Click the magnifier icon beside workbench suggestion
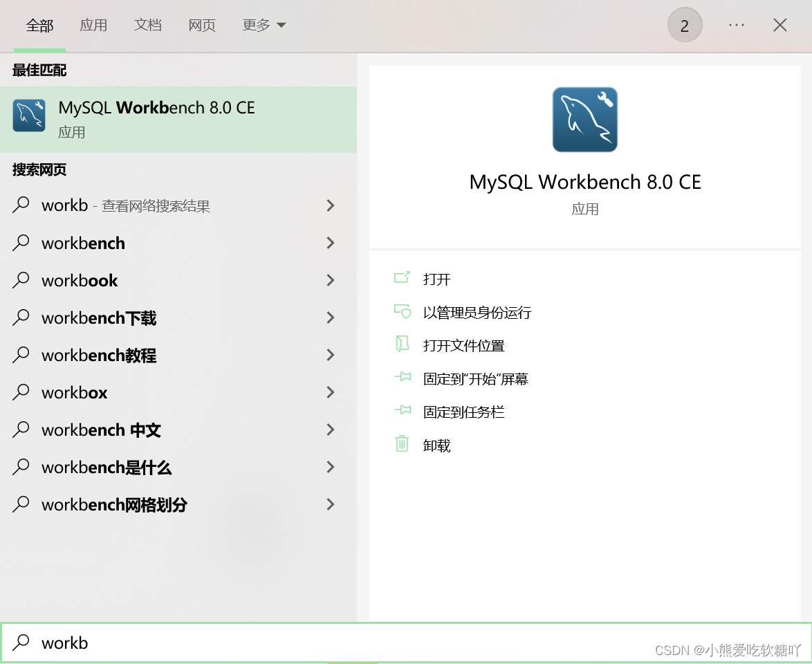The height and width of the screenshot is (664, 812). 21,243
